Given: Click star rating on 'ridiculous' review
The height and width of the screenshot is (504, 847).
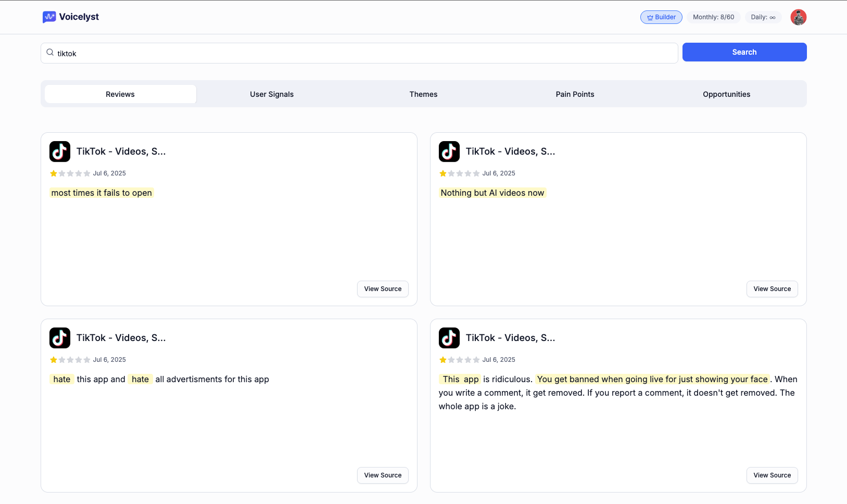Looking at the screenshot, I should pyautogui.click(x=460, y=360).
